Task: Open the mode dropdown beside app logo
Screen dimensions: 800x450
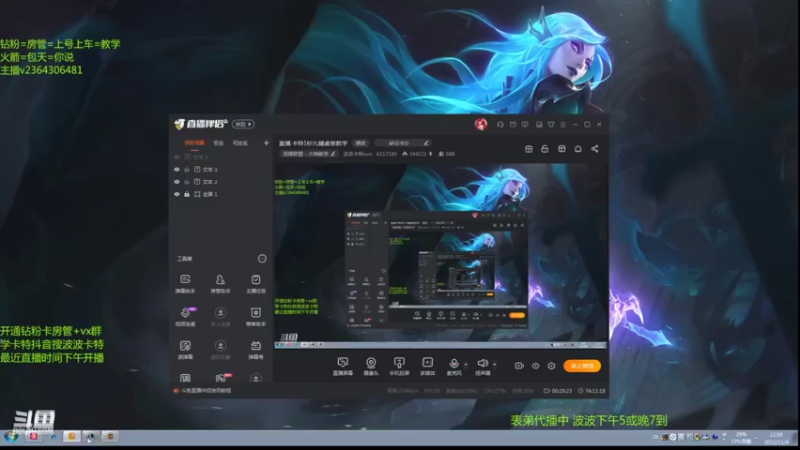Action: pyautogui.click(x=243, y=124)
